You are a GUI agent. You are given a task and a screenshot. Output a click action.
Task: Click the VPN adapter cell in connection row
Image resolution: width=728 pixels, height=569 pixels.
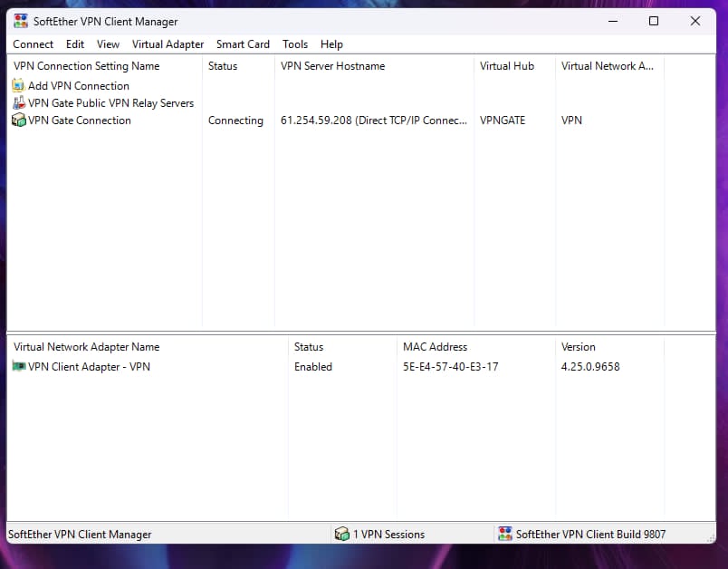point(571,121)
